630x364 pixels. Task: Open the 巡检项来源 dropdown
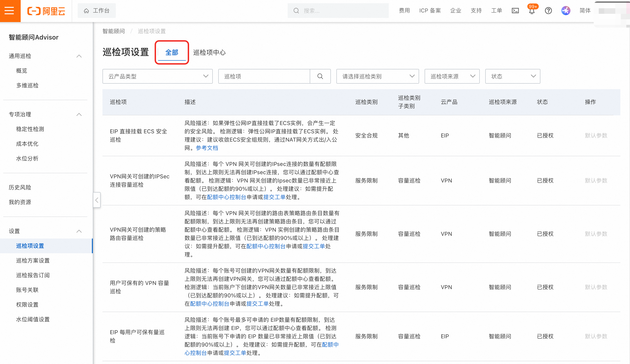coord(452,76)
